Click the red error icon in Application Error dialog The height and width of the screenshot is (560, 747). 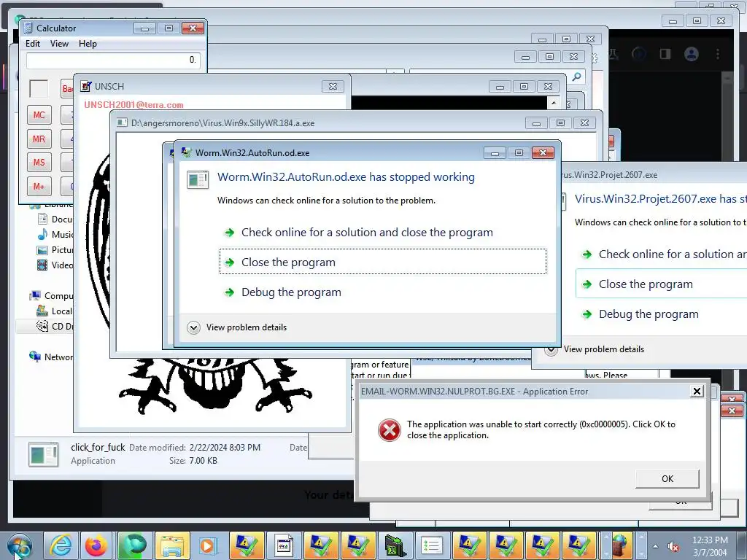pos(390,430)
